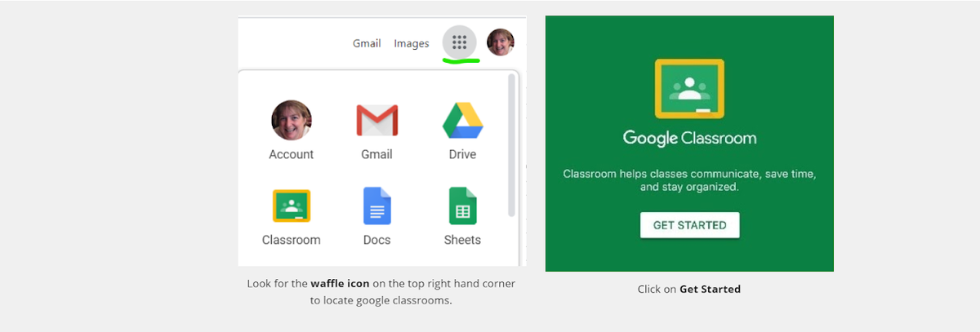Open the Account photo icon in the apps grid
The image size is (980, 332).
(x=292, y=120)
